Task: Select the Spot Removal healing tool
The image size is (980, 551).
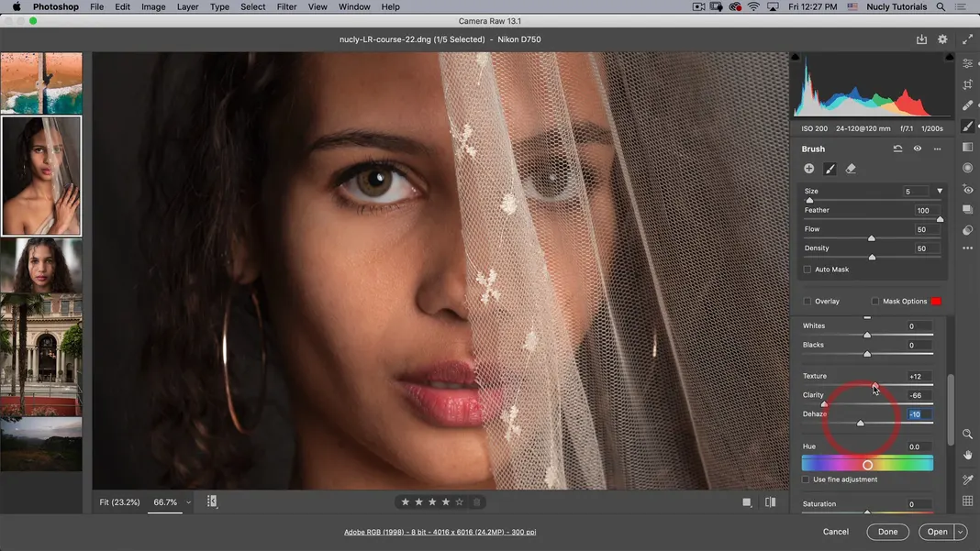Action: click(967, 105)
